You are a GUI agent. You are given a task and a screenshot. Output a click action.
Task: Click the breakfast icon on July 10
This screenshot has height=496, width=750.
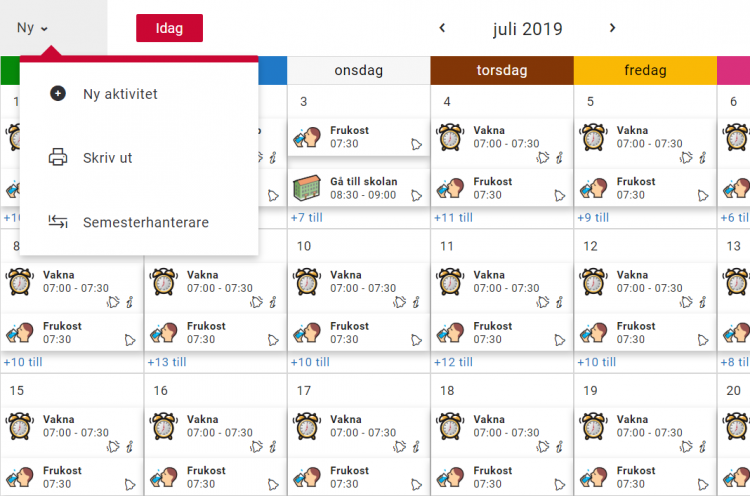[x=306, y=333]
